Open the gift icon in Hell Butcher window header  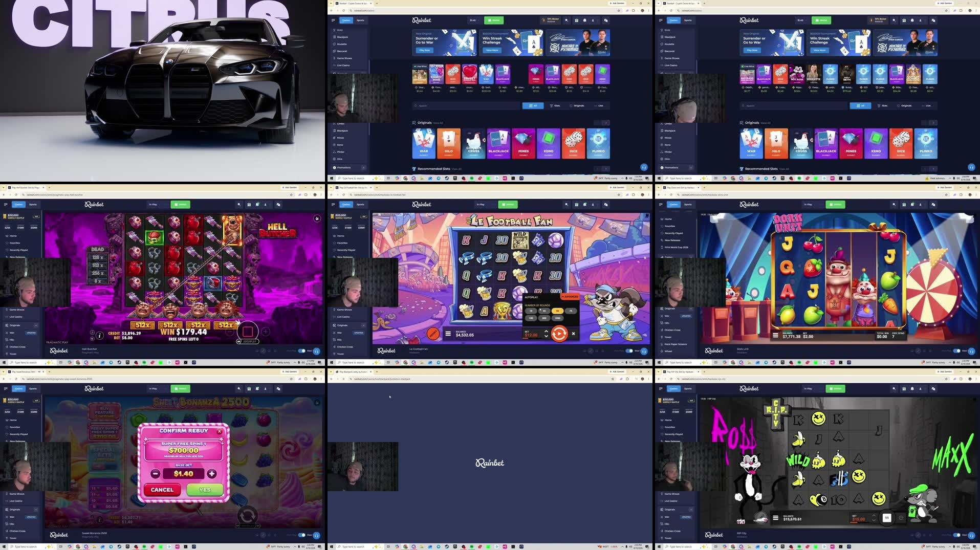click(x=249, y=204)
